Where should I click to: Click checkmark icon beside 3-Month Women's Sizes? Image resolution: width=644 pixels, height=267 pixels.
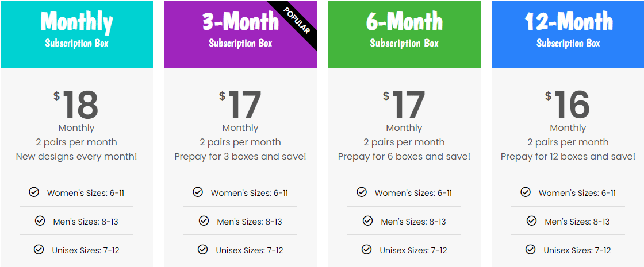(x=198, y=192)
